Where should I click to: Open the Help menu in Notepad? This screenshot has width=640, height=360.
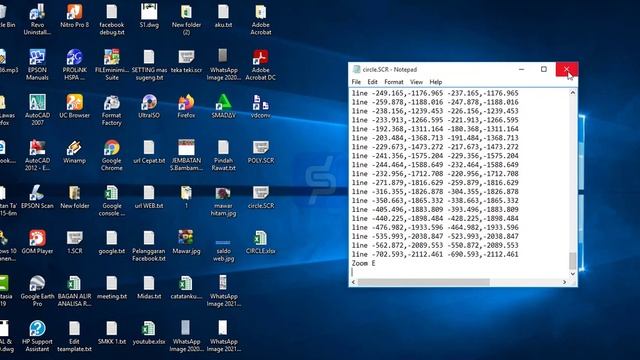pos(436,82)
